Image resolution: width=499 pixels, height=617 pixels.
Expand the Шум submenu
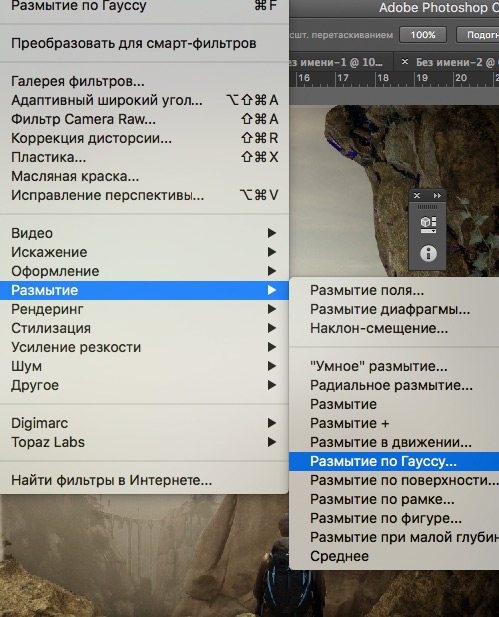144,366
